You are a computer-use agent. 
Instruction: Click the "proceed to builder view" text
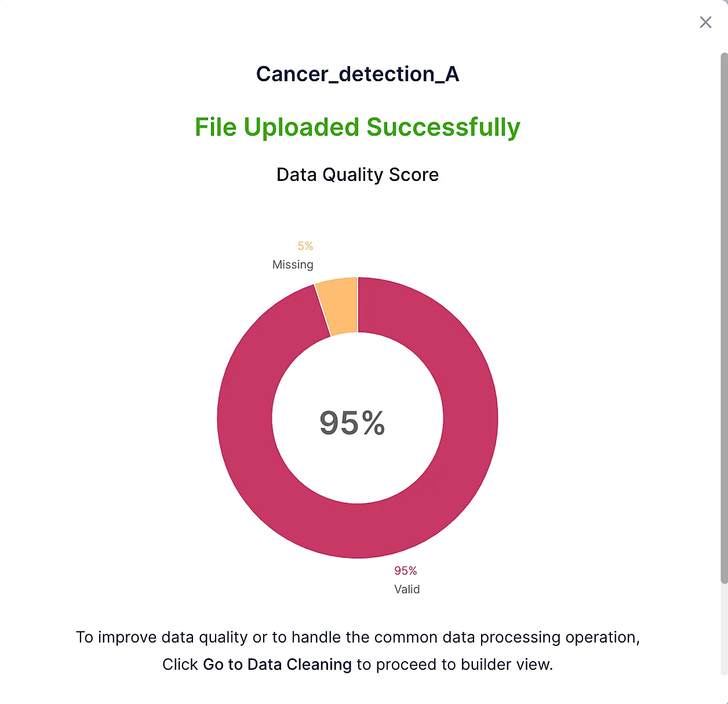click(x=464, y=665)
